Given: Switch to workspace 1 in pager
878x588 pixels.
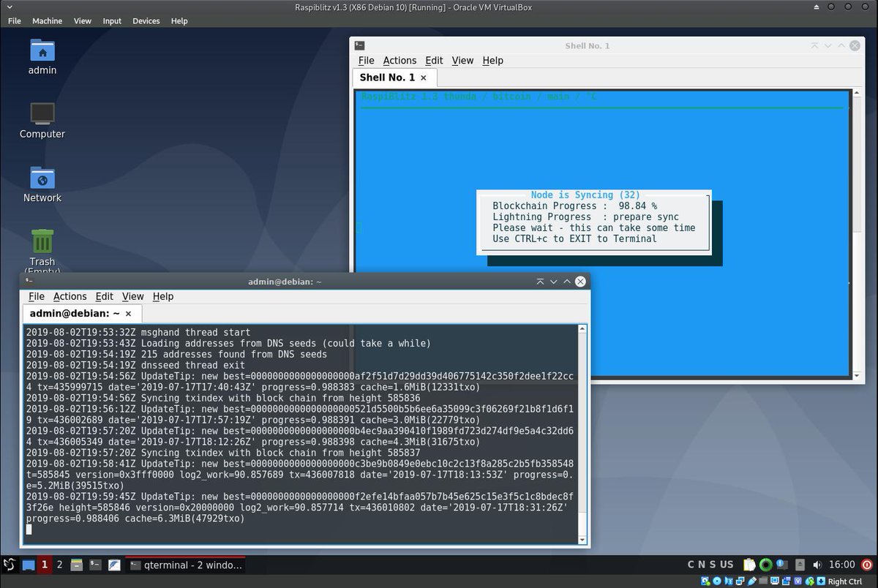Looking at the screenshot, I should click(x=45, y=565).
